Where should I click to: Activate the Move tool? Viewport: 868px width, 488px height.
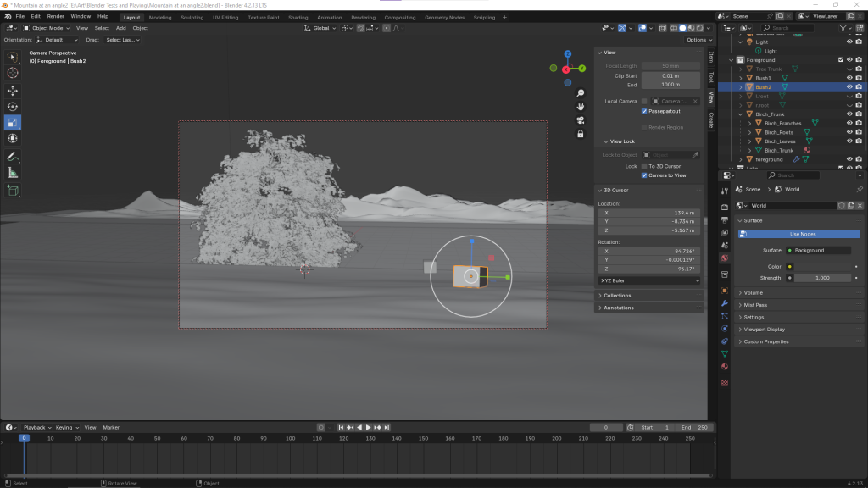tap(12, 91)
